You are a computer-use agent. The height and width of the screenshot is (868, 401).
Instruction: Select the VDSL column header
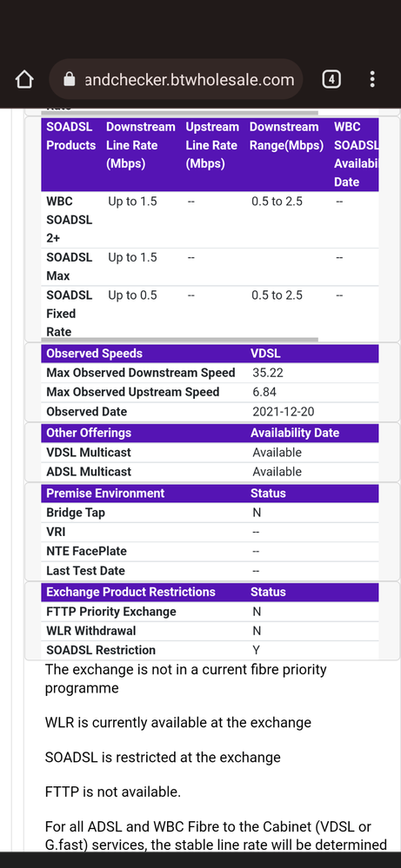pyautogui.click(x=265, y=354)
